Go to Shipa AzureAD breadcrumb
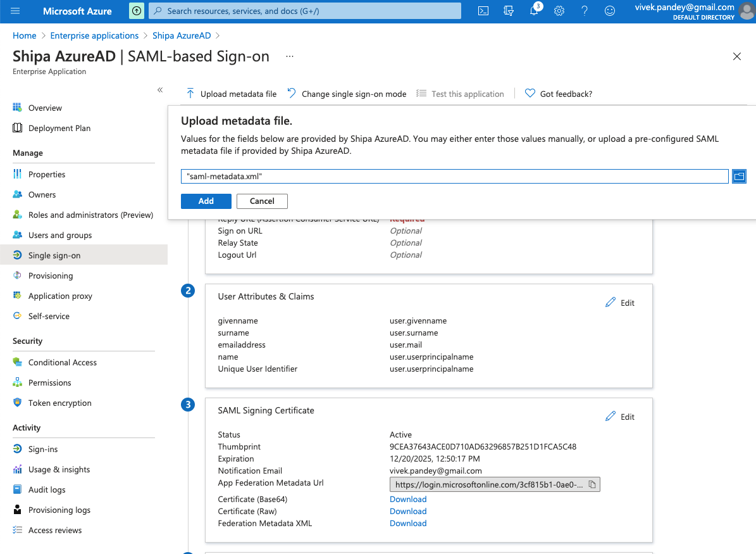Viewport: 756px width, 554px height. (182, 35)
